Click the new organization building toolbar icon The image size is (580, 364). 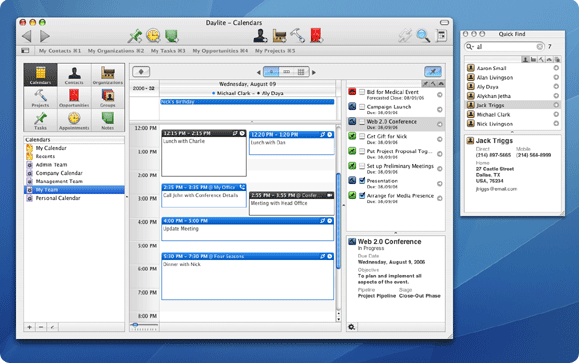pos(279,36)
